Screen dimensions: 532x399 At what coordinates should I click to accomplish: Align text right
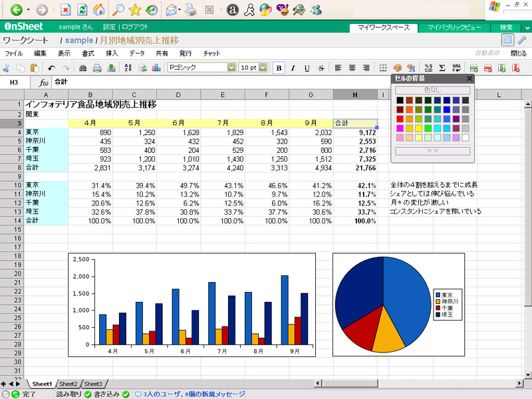(x=366, y=68)
